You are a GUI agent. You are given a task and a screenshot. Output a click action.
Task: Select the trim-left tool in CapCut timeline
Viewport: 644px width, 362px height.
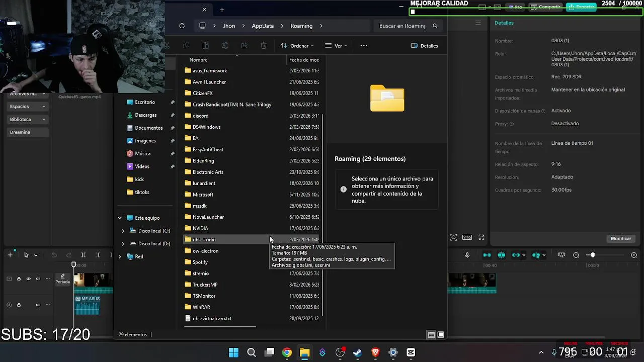pyautogui.click(x=98, y=255)
